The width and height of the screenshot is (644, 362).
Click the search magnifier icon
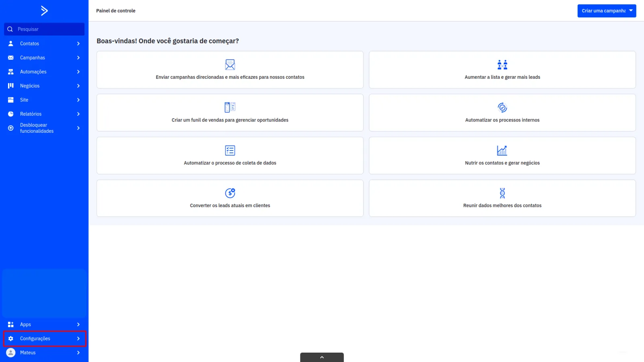10,29
